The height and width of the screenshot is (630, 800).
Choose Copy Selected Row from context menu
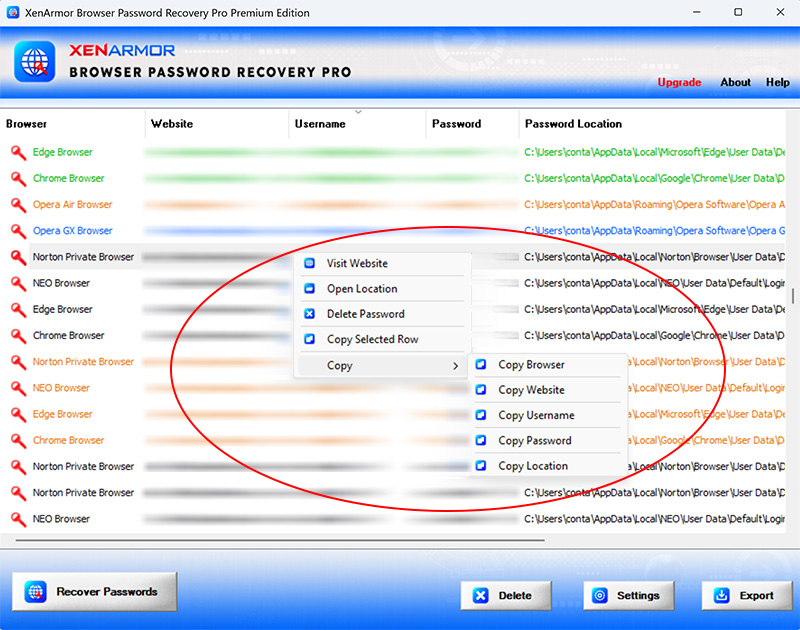click(372, 340)
